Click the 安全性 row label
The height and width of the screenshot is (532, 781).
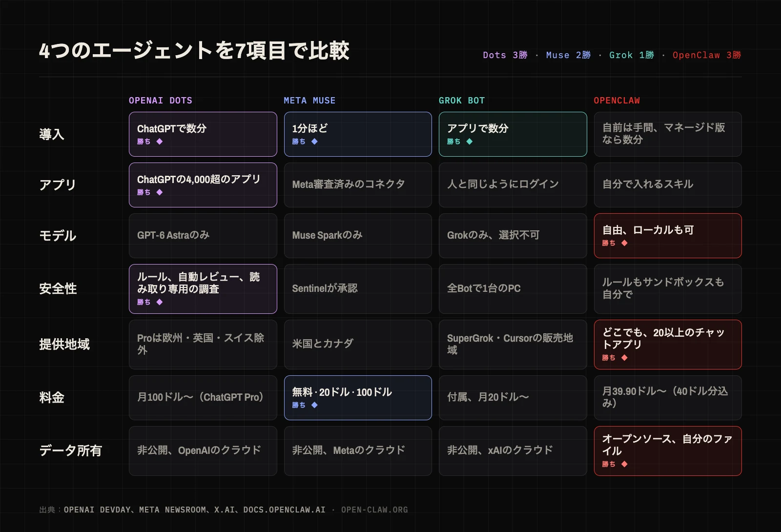pyautogui.click(x=58, y=289)
